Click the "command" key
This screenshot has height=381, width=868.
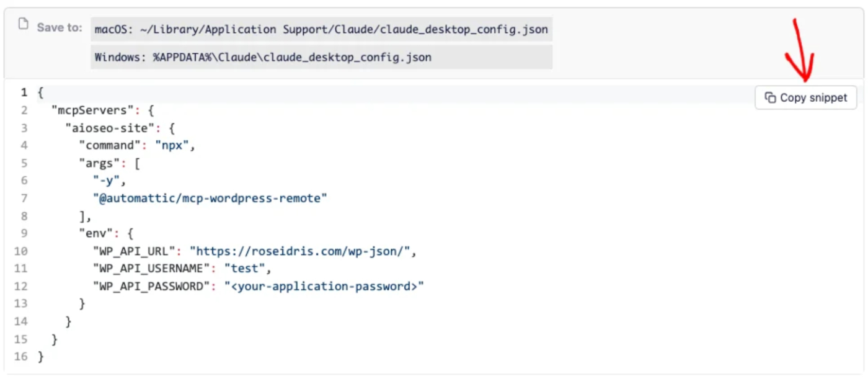click(x=109, y=146)
